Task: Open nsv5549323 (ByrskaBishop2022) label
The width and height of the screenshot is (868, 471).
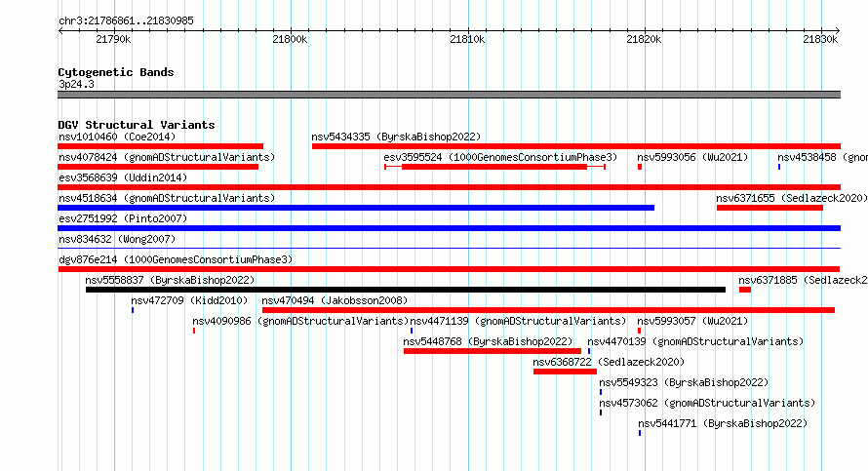Action: coord(684,382)
